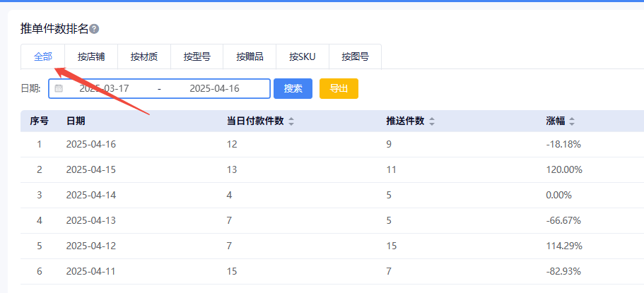The width and height of the screenshot is (644, 293).
Task: Click end date 2025-04-16 field
Action: click(214, 89)
